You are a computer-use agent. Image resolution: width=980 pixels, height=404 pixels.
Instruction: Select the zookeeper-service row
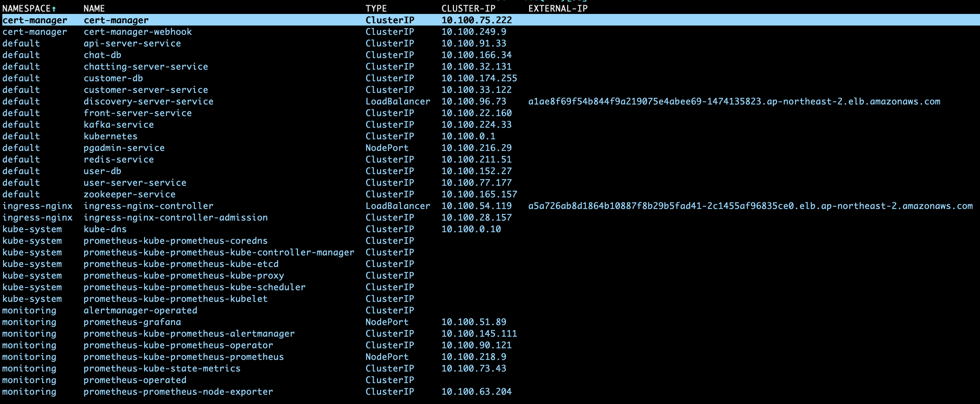click(x=490, y=194)
